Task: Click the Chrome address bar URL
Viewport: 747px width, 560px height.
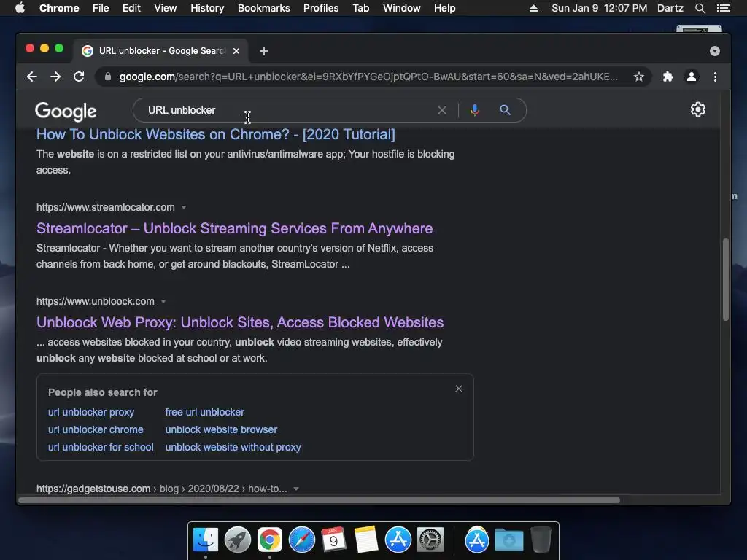Action: coord(368,77)
